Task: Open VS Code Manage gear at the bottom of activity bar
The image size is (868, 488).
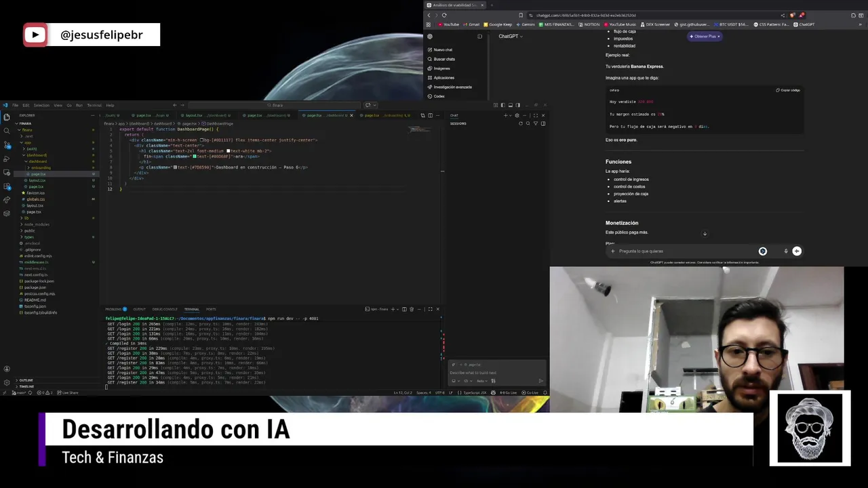Action: [7, 382]
